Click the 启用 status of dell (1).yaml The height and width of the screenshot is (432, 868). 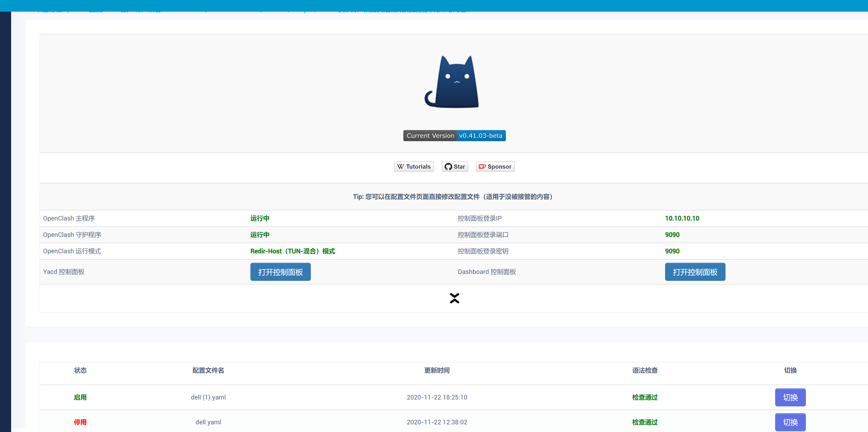point(80,397)
